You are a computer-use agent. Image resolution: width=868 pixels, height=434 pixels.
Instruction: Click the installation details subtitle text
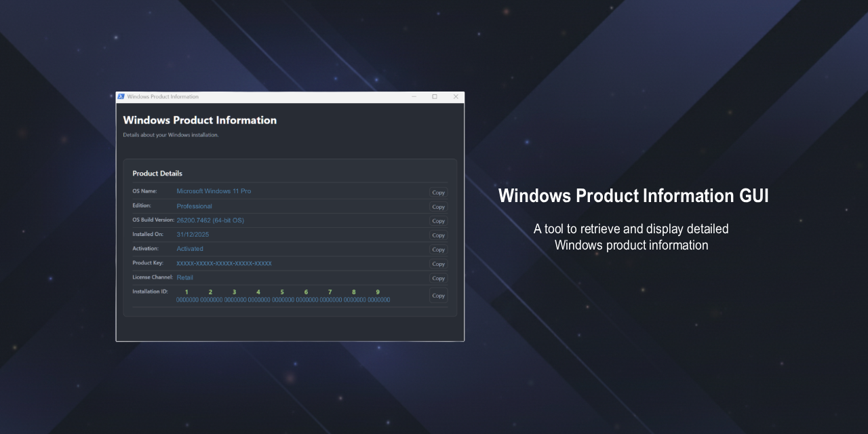[170, 134]
